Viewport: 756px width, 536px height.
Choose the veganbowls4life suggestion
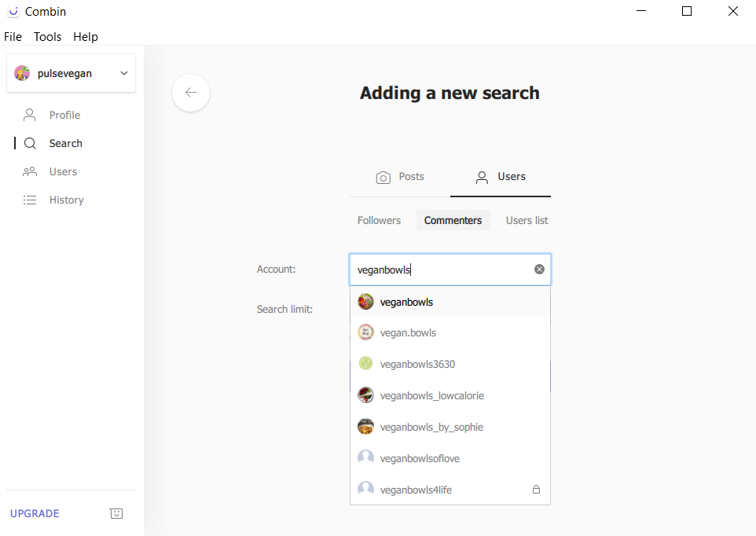point(450,490)
